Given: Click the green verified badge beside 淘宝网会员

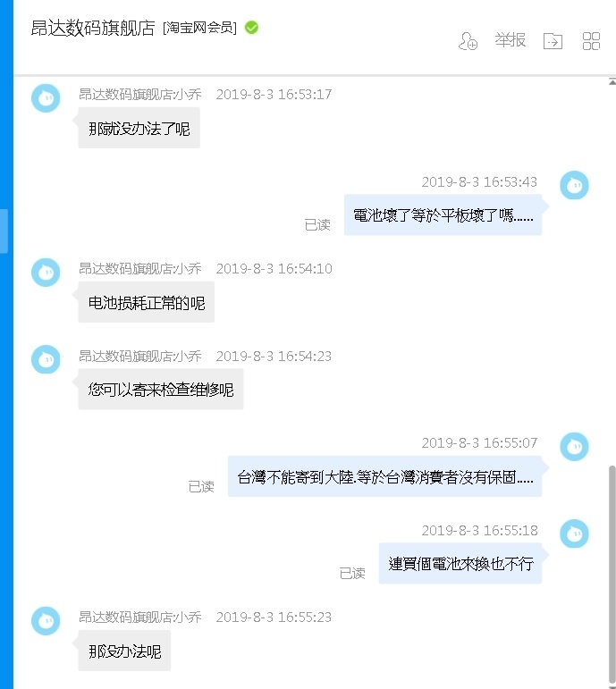Looking at the screenshot, I should click(x=251, y=28).
